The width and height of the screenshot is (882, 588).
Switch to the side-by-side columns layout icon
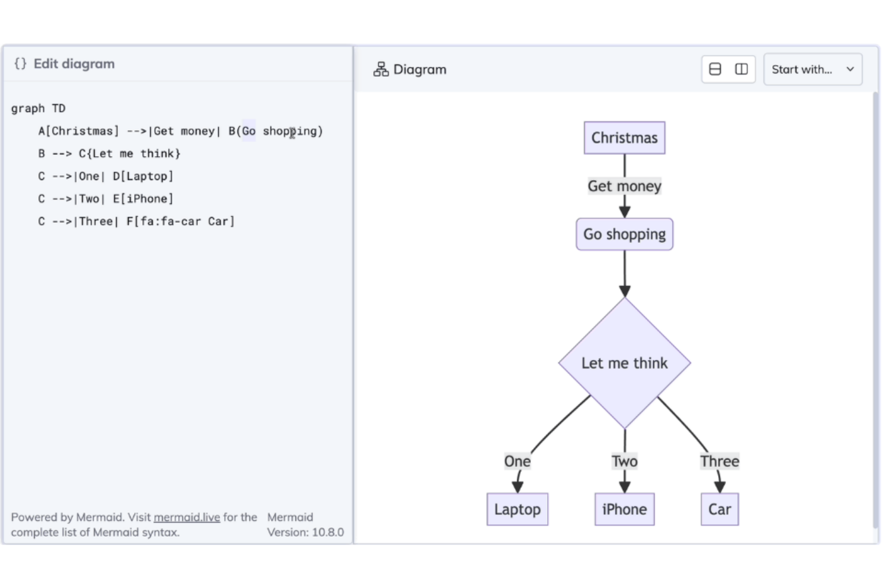[741, 70]
